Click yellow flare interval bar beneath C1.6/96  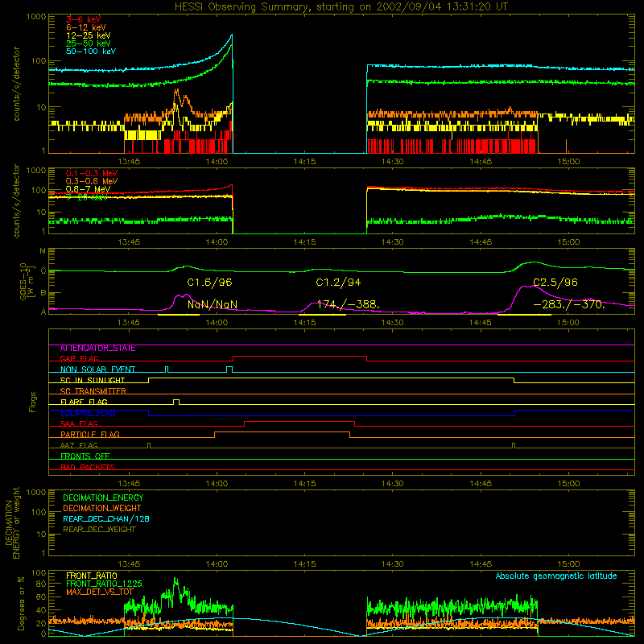pyautogui.click(x=179, y=315)
